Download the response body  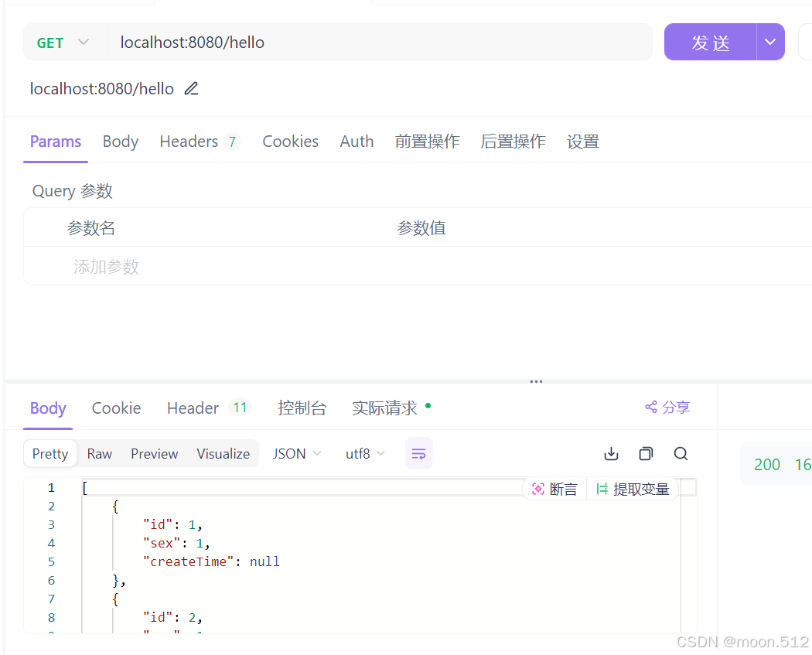click(611, 453)
